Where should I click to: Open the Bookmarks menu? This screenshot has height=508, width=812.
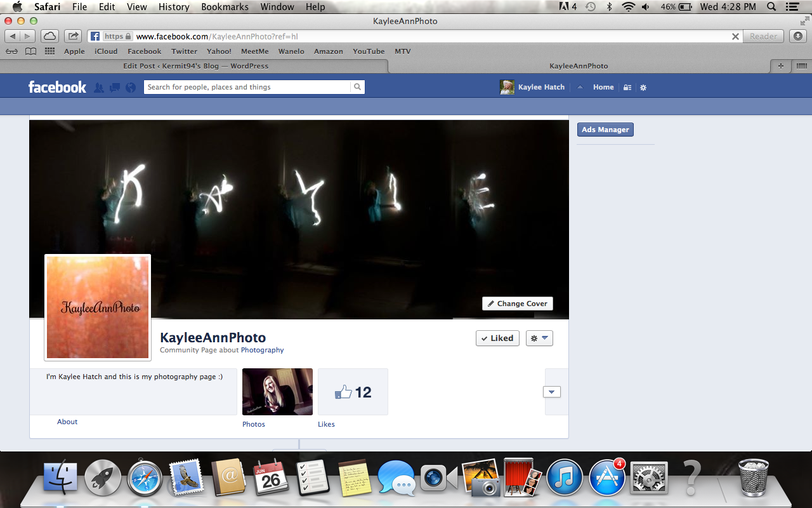click(225, 7)
